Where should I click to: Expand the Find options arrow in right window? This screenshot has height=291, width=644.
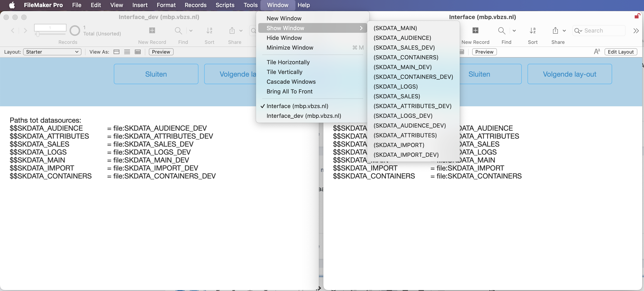click(514, 31)
